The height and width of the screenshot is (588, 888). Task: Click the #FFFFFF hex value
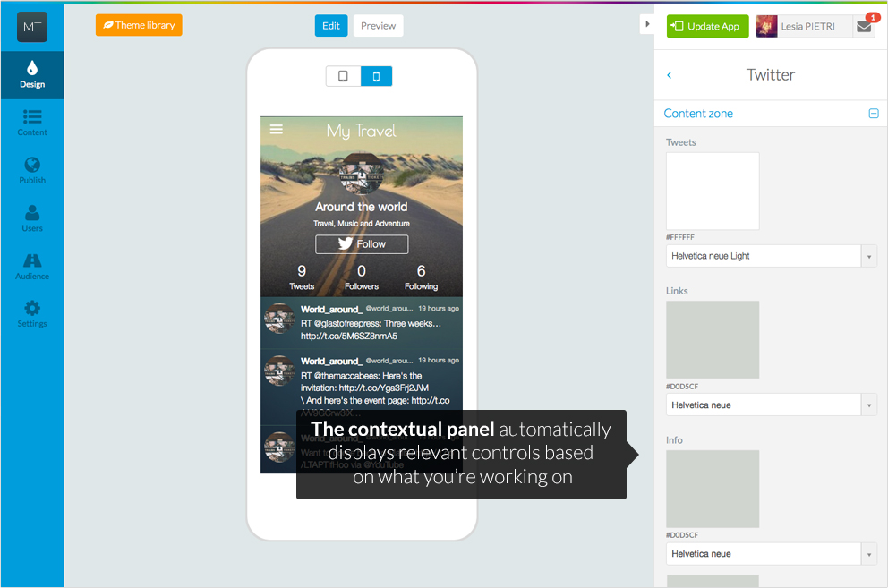[680, 237]
